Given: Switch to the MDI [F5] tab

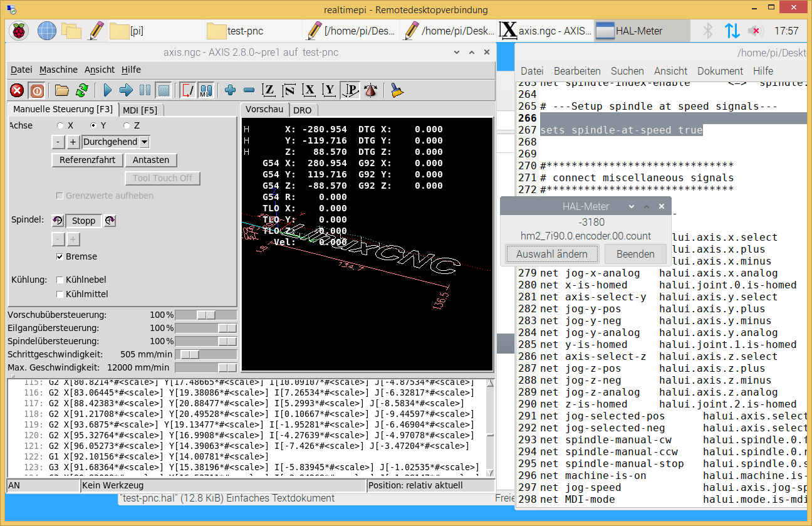Looking at the screenshot, I should coord(140,110).
